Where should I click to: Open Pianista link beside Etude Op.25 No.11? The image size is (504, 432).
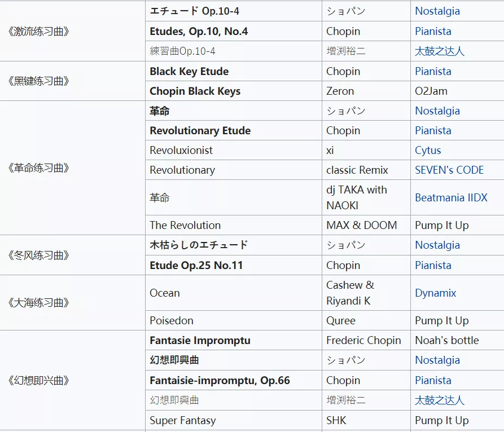pos(433,265)
